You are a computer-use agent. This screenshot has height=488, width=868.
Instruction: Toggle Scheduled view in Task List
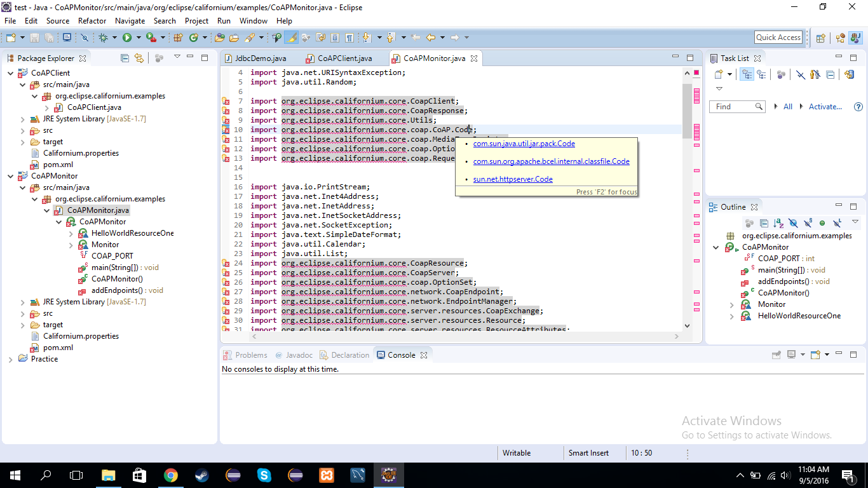click(x=761, y=74)
